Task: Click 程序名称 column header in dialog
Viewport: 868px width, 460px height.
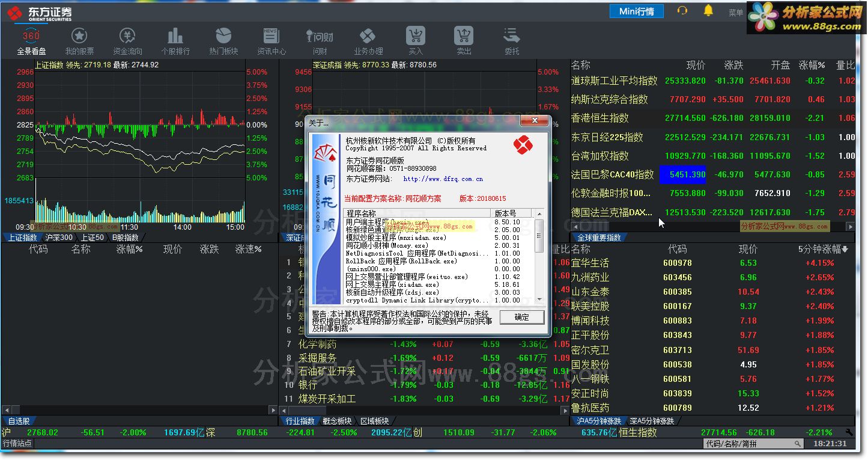Action: pyautogui.click(x=418, y=213)
